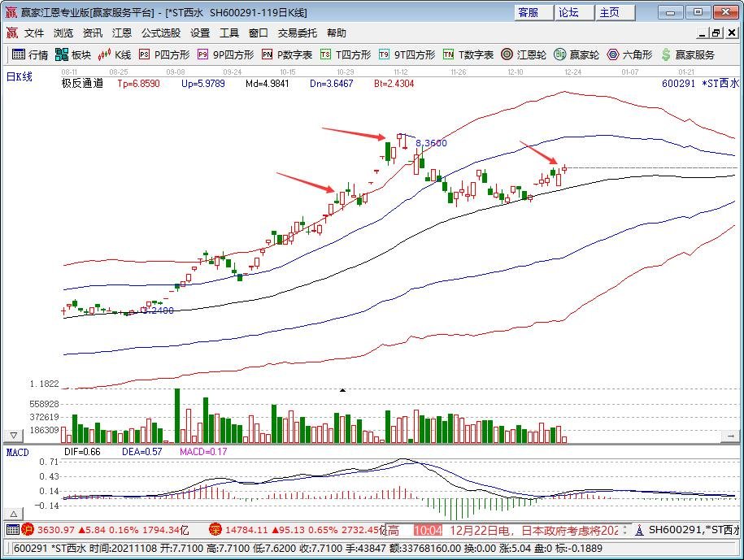The height and width of the screenshot is (560, 744).
Task: Open the 9T四方形 tool
Action: [x=407, y=55]
